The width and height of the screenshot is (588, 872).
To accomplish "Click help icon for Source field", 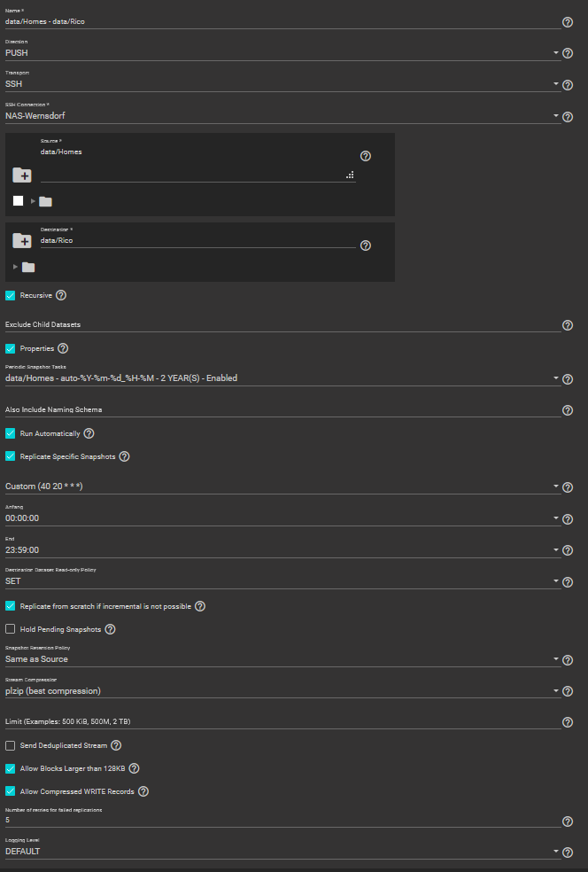I will click(x=366, y=156).
